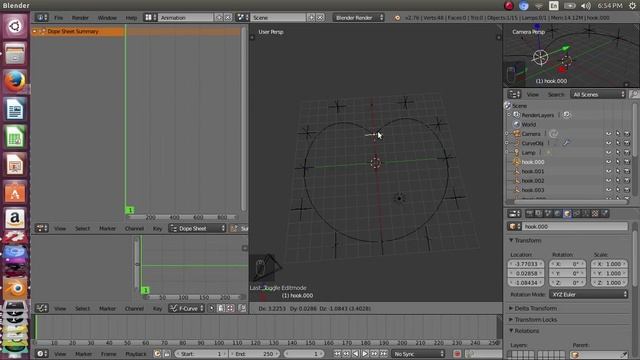Open the render engine dropdown Blender Render
This screenshot has width=640, height=360.
click(358, 18)
